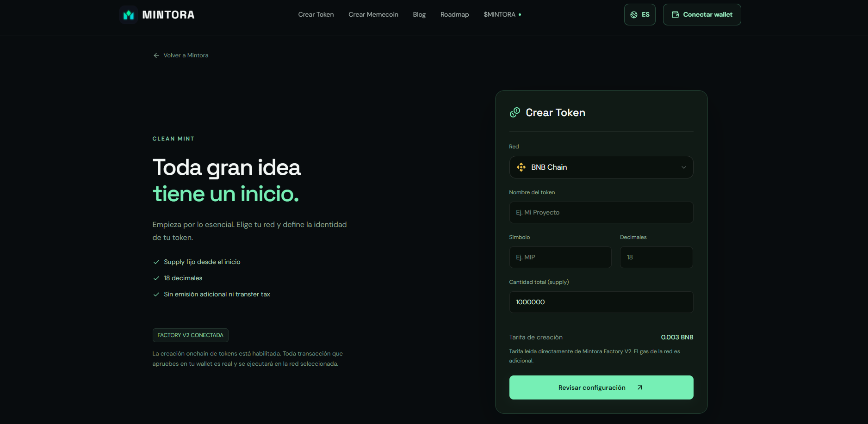
Task: Click the checkmark beside Supply fijo desde el inicio
Action: tap(156, 262)
